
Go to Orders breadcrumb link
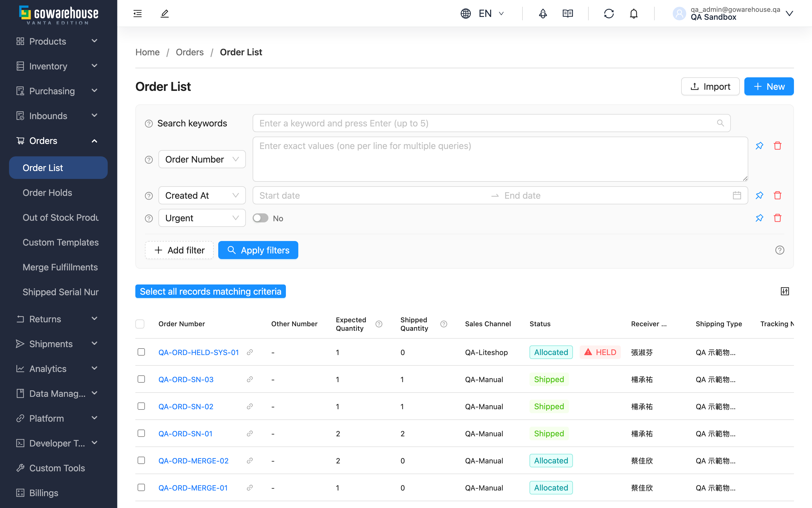(x=189, y=52)
